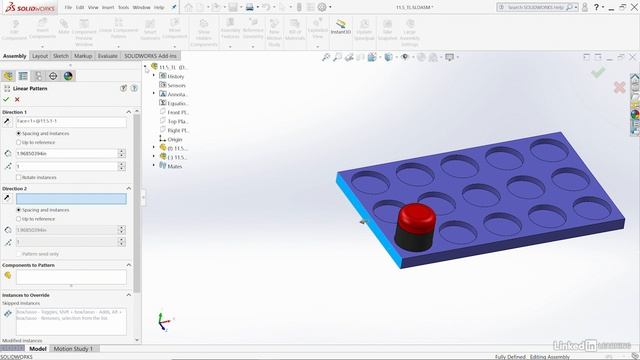The image size is (640, 360).
Task: Toggle Pattern seed only checkbox
Action: point(18,254)
